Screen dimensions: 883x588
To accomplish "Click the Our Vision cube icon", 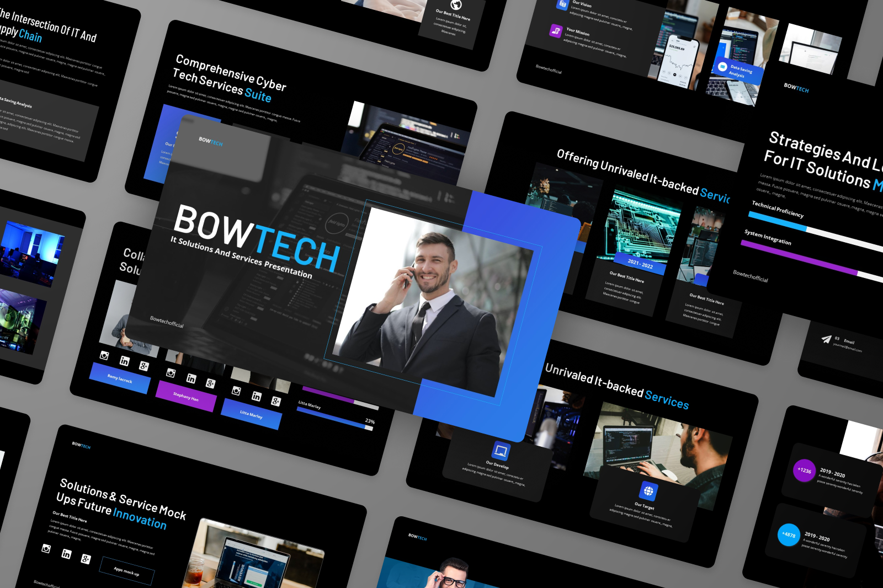I will [x=562, y=5].
